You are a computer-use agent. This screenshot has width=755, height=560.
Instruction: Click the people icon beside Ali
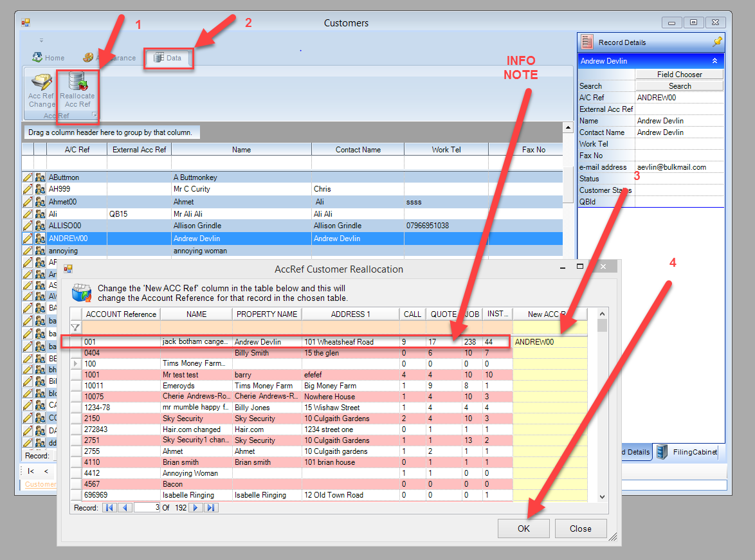[x=41, y=214]
